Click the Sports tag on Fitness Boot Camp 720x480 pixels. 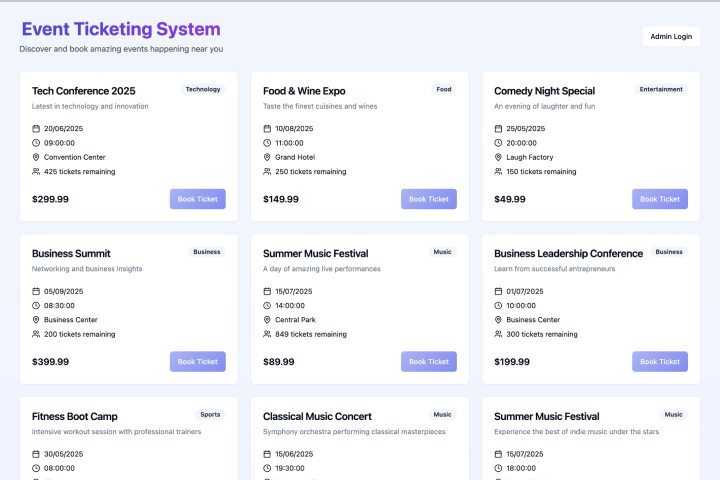point(210,414)
